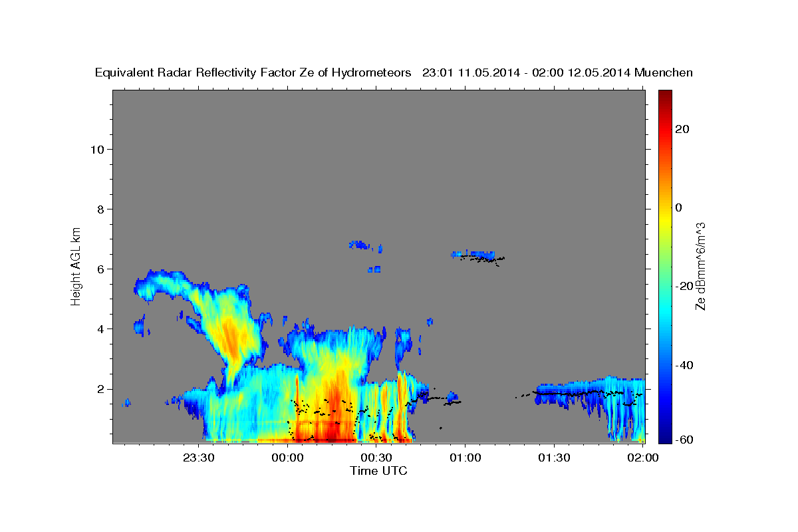The width and height of the screenshot is (798, 532).
Task: Click the height axis label '8'
Action: [x=101, y=209]
